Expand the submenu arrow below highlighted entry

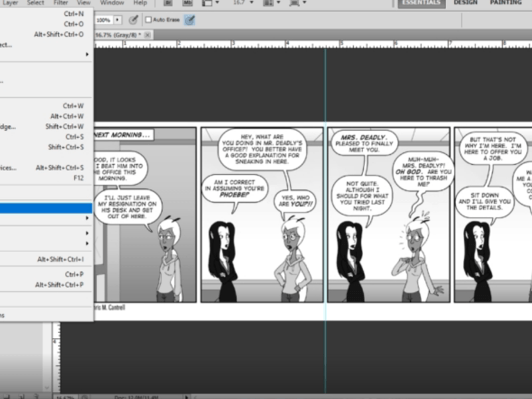pos(87,218)
